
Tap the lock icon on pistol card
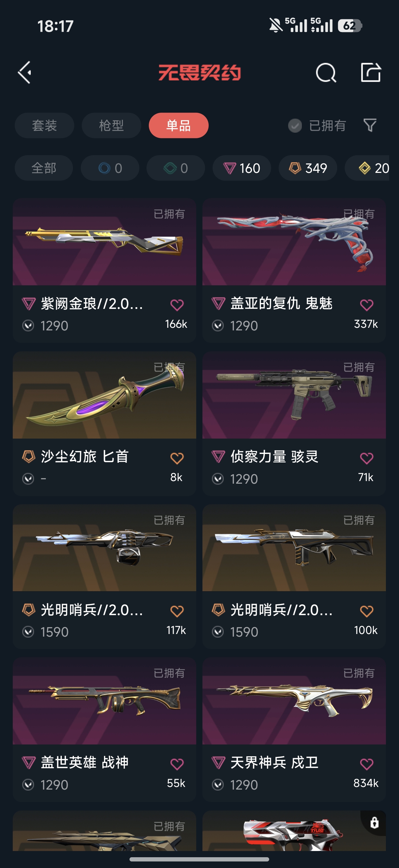[x=374, y=823]
